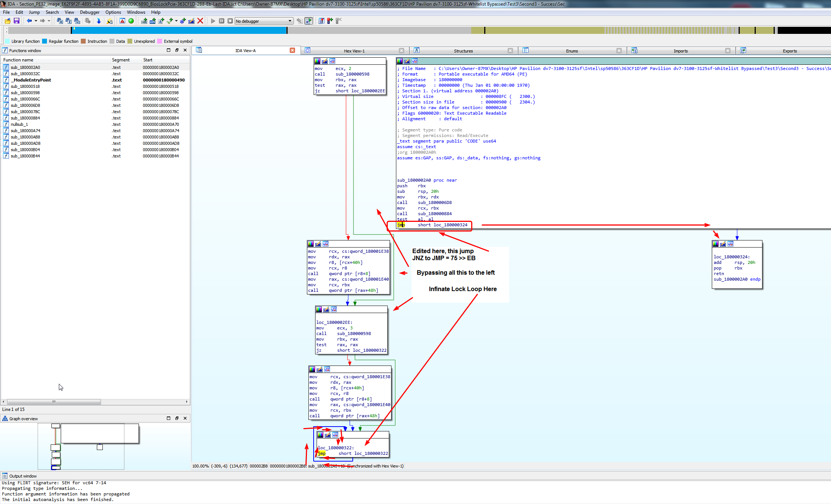Screen dimensions: 831x504
Task: Click the search next gray binoculars icon
Action: click(88, 21)
